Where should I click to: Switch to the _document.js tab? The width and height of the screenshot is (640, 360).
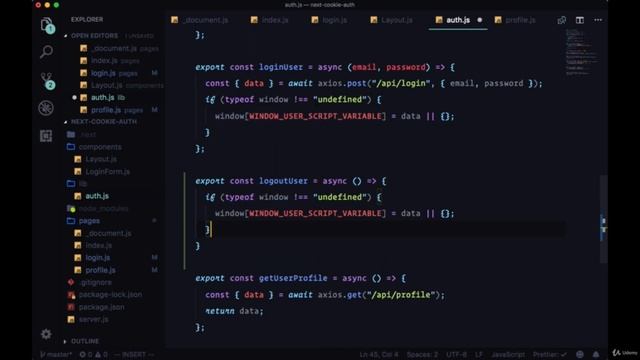[200, 20]
